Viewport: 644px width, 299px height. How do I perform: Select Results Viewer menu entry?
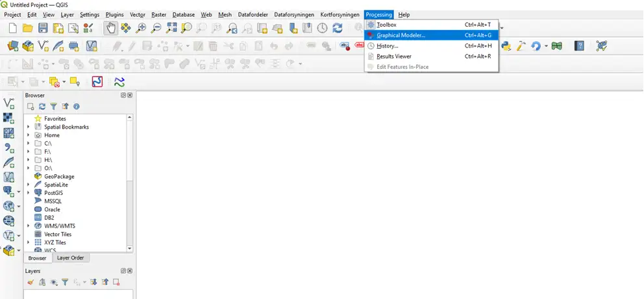pyautogui.click(x=393, y=57)
